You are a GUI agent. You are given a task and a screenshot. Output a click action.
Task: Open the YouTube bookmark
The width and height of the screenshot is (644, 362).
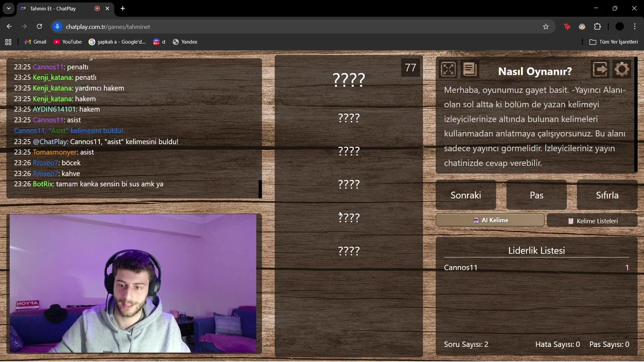pos(67,42)
